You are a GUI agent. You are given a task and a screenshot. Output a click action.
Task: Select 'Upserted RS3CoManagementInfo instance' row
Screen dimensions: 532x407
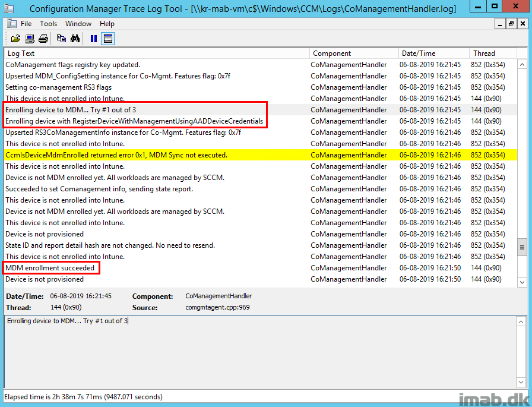click(x=261, y=132)
